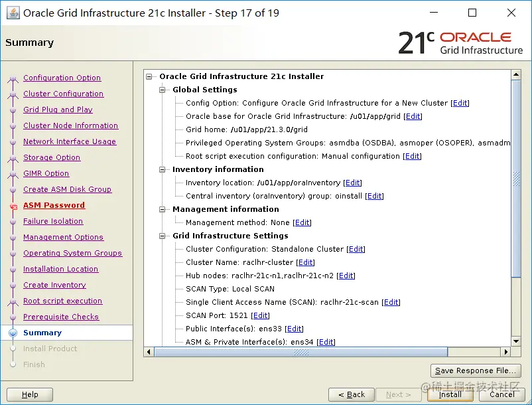Edit the Root script execution configuration
Viewport: 532px width, 405px height.
pyautogui.click(x=412, y=156)
